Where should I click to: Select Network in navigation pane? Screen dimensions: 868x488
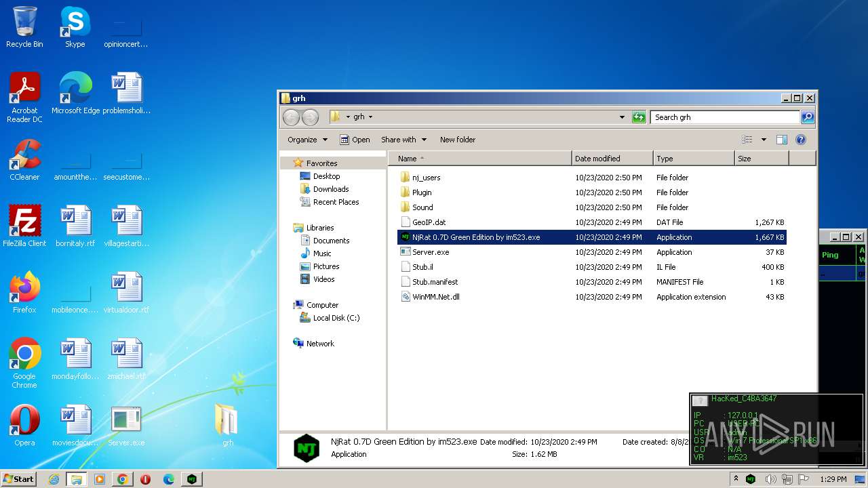pos(314,344)
